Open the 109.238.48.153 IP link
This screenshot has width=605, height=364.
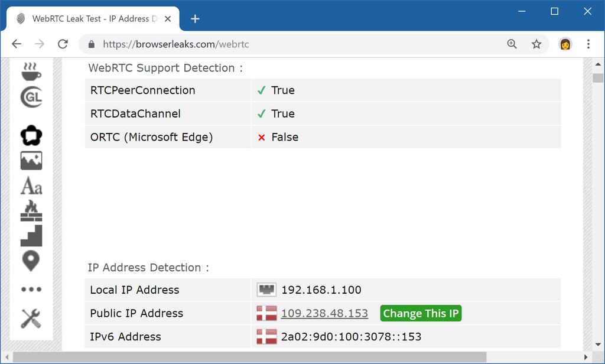(x=324, y=313)
